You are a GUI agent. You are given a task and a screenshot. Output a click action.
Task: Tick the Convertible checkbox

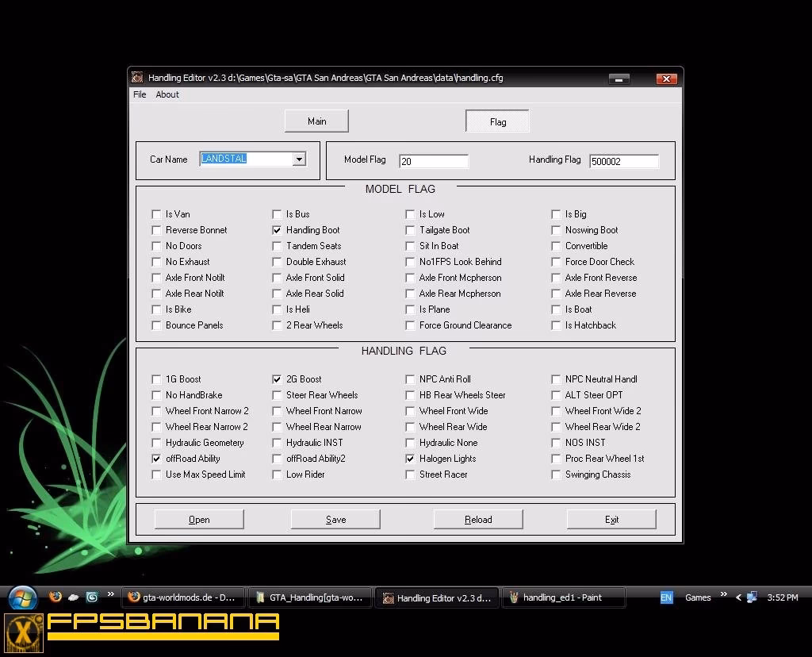(x=556, y=246)
